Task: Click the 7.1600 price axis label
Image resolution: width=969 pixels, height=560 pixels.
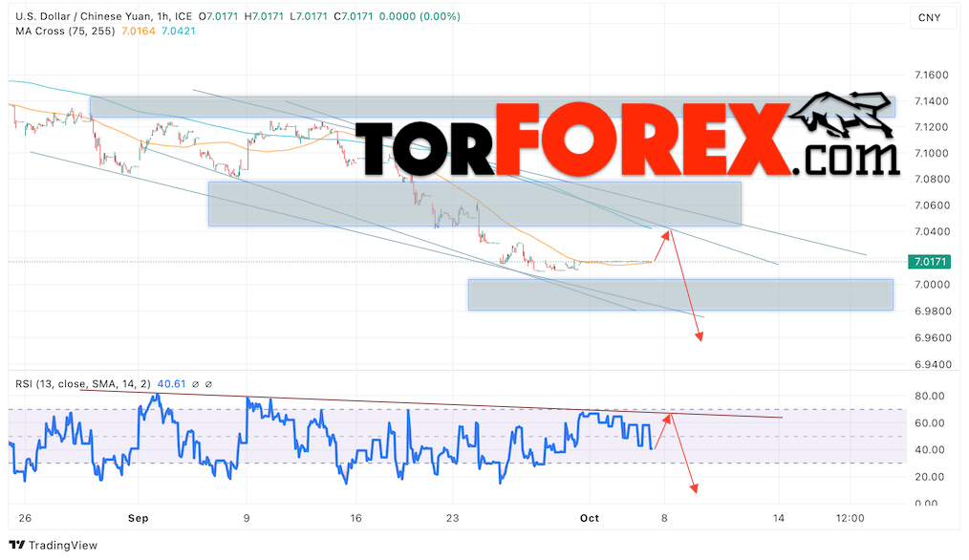Action: (x=932, y=75)
